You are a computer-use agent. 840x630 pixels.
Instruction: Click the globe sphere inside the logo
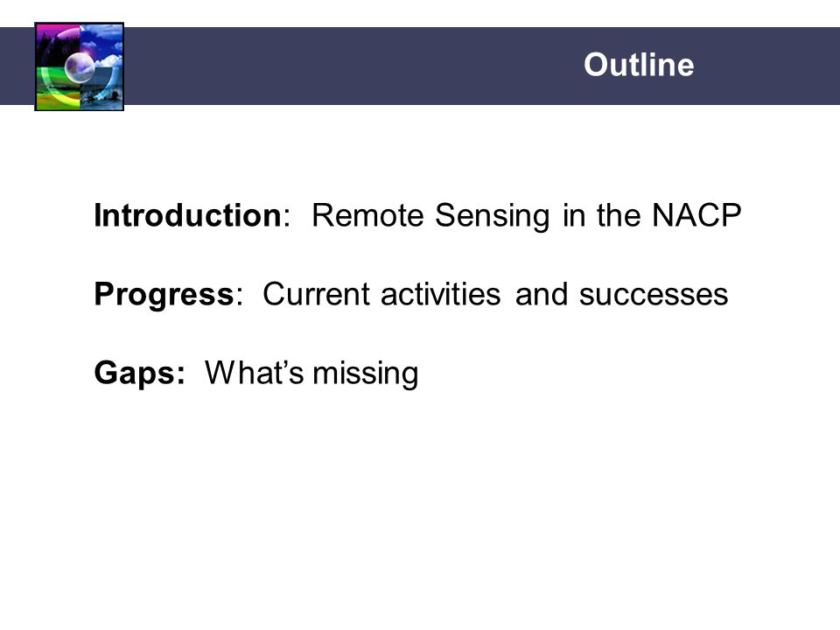pyautogui.click(x=80, y=67)
